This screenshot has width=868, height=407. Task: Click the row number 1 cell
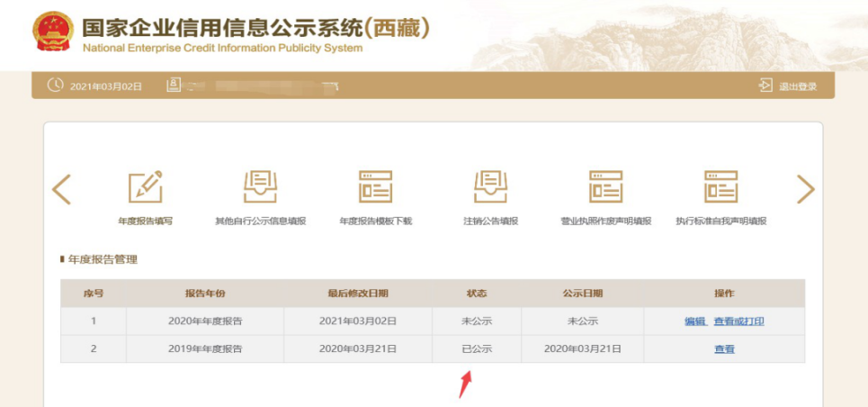click(x=94, y=321)
